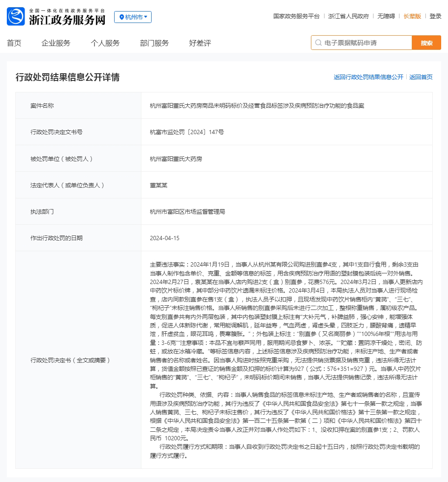Click the paragraph starting 主要违法事实

pyautogui.click(x=286, y=326)
